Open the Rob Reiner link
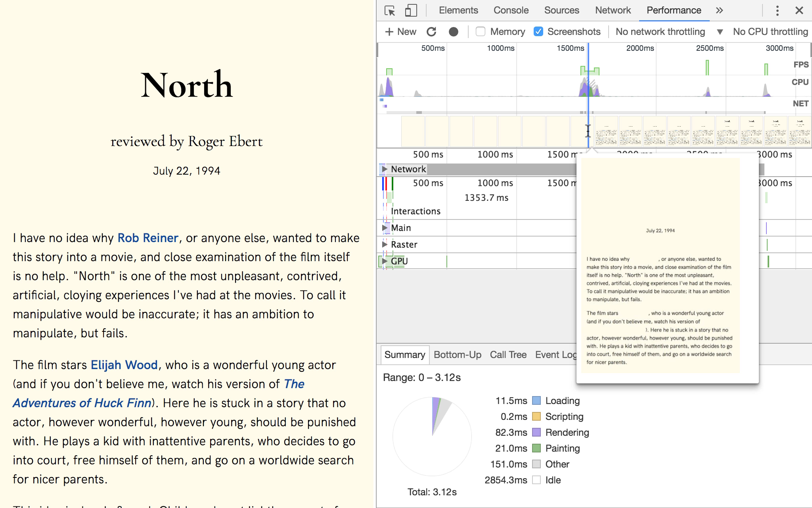 click(148, 238)
